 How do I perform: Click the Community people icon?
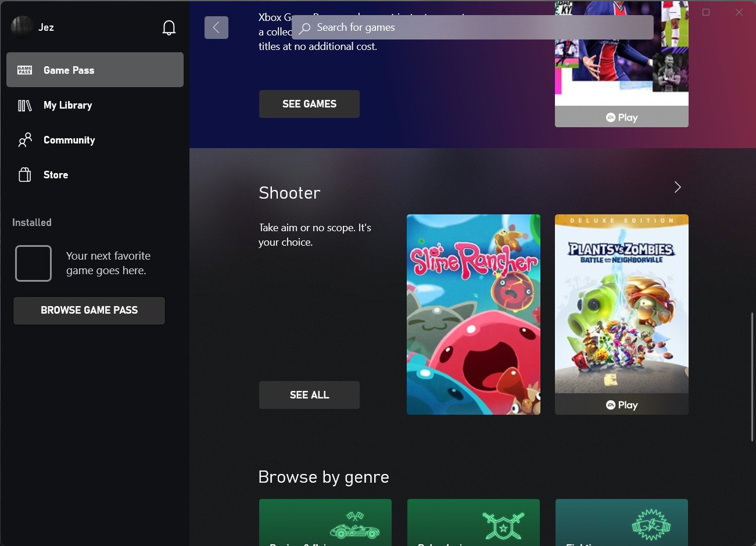(25, 140)
